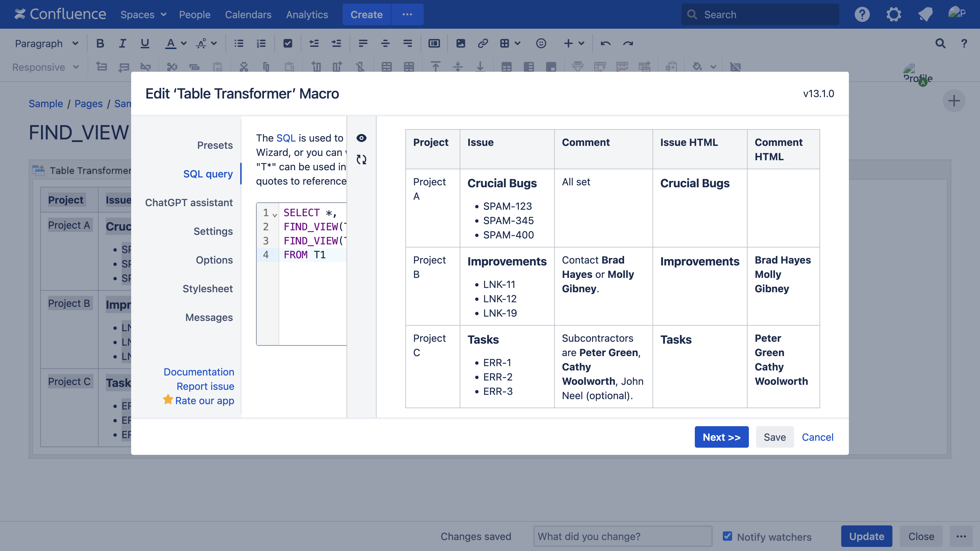
Task: Insert a link using the link icon
Action: click(x=482, y=43)
